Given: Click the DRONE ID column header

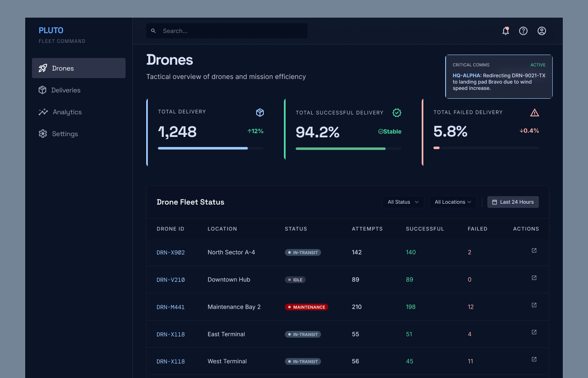Looking at the screenshot, I should (x=171, y=229).
